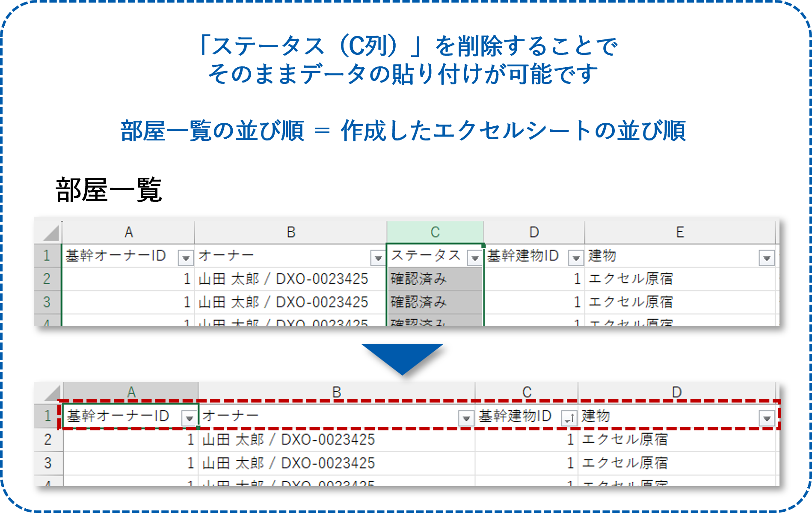812x513 pixels.
Task: Open the オーナー column filter dropdown in top table
Action: pyautogui.click(x=378, y=257)
